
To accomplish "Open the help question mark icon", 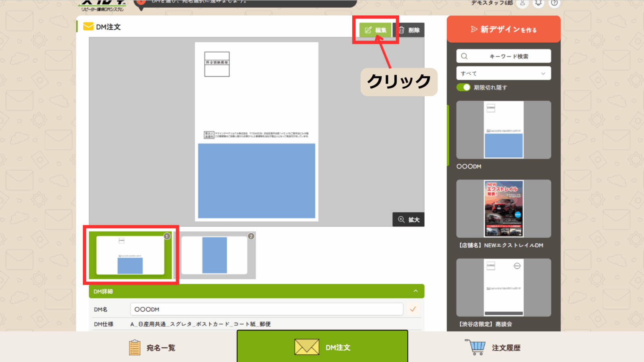I will point(554,3).
